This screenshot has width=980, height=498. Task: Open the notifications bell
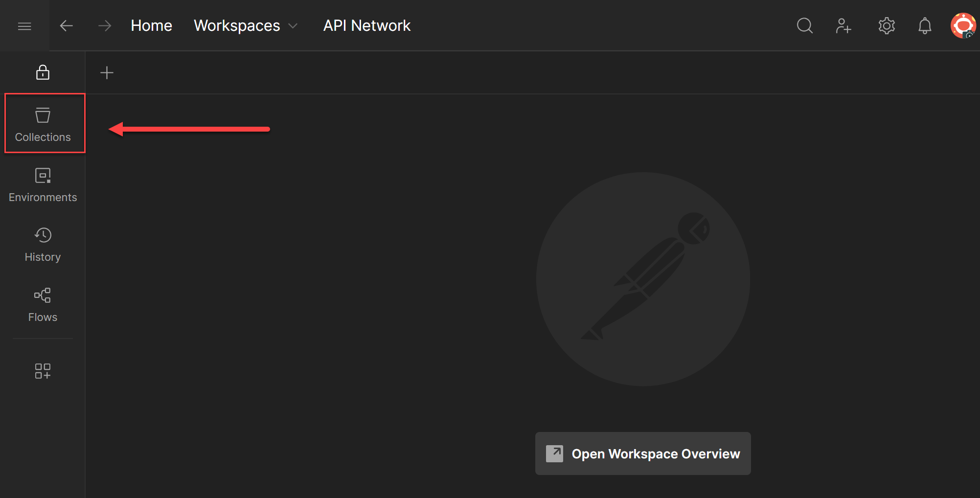[x=925, y=25]
